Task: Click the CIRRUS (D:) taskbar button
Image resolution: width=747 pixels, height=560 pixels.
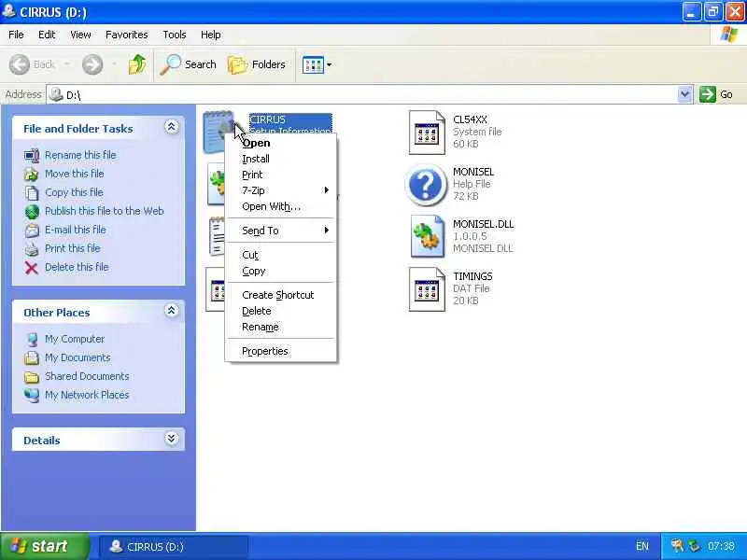Action: click(174, 547)
